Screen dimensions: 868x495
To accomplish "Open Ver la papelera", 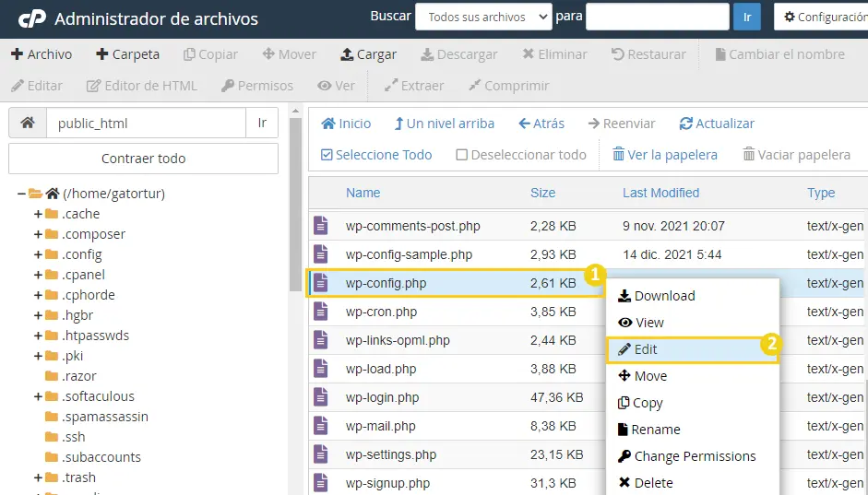I will pos(665,155).
